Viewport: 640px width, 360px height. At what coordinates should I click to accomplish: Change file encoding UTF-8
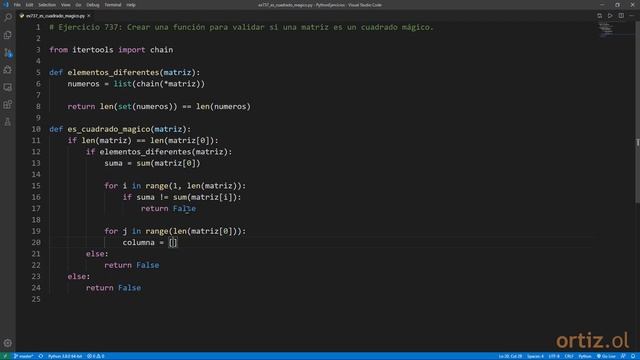(x=554, y=356)
